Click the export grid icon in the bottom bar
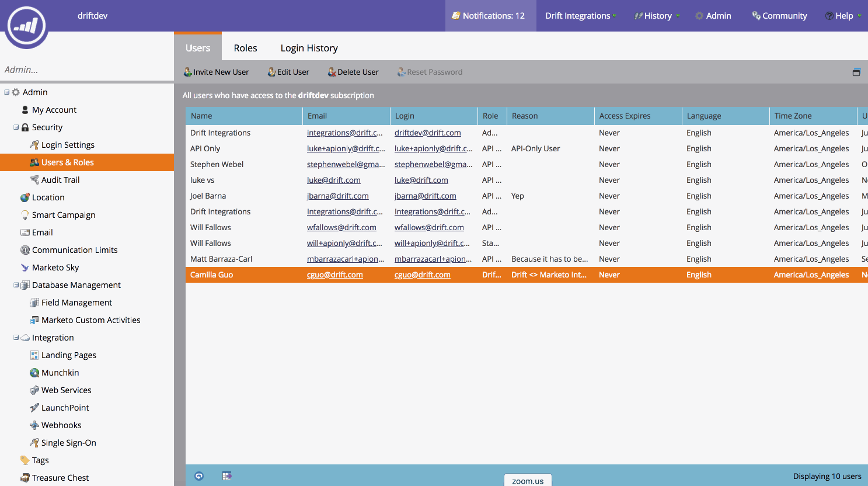Screen dimensions: 868x486 pyautogui.click(x=227, y=476)
